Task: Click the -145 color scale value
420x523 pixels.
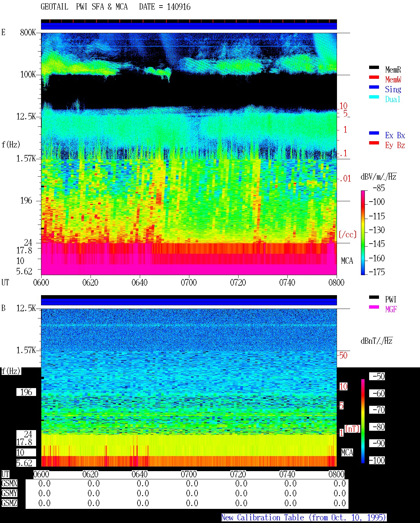Action: point(377,244)
